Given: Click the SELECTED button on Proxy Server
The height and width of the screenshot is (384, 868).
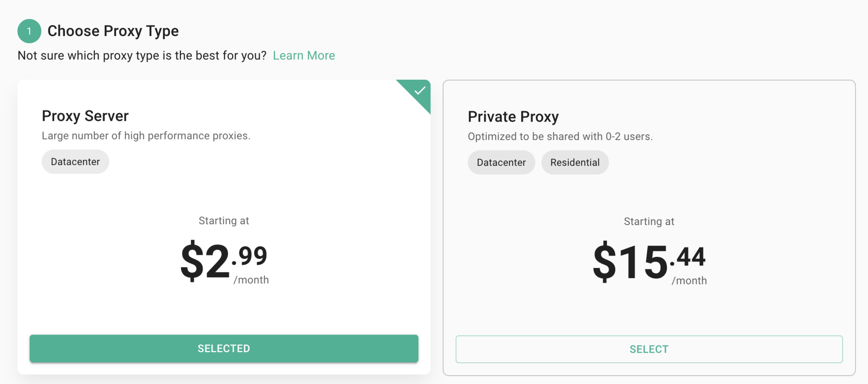Looking at the screenshot, I should tap(223, 348).
